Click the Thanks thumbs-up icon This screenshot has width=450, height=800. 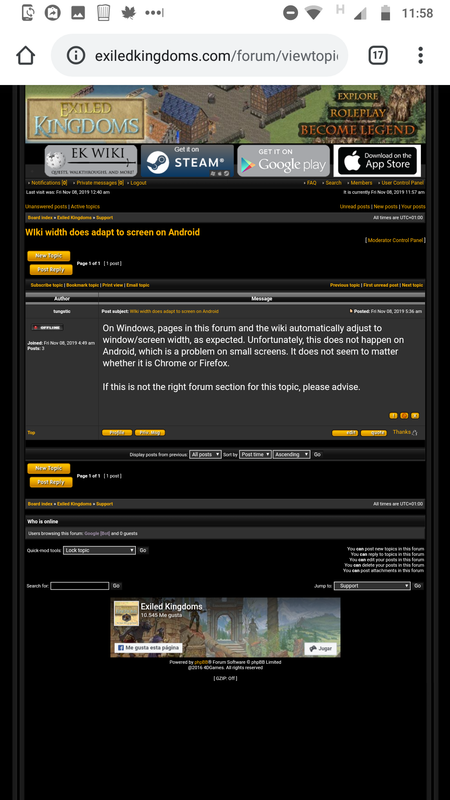pyautogui.click(x=414, y=433)
